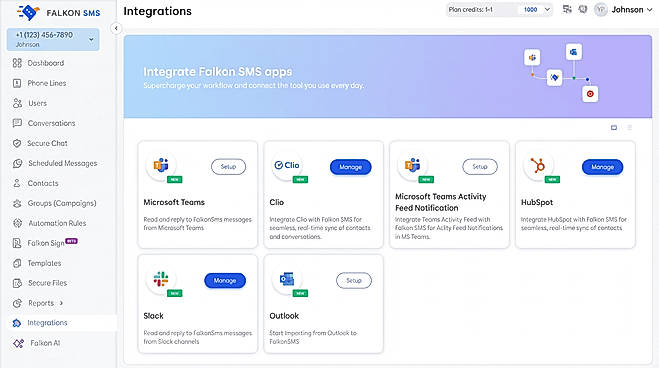659x368 pixels.
Task: Click Setup on Outlook card
Action: point(354,281)
